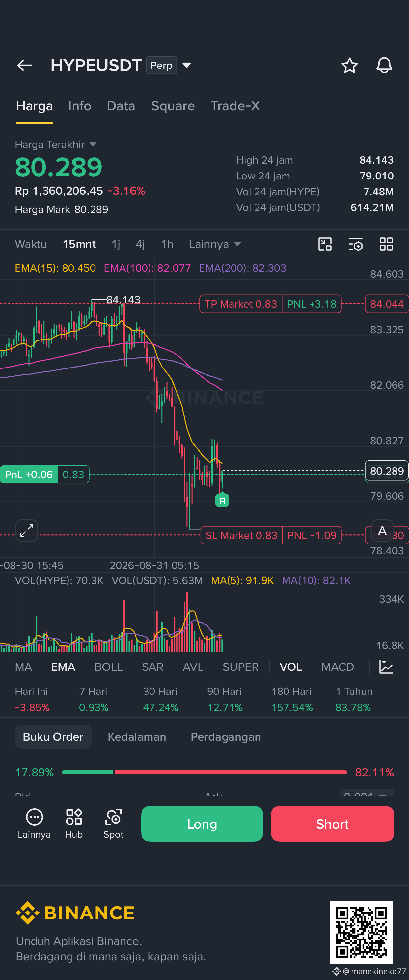Expand the HYPEUSDT Perp pair dropdown arrow
Screen dimensions: 409x980
pyautogui.click(x=186, y=66)
